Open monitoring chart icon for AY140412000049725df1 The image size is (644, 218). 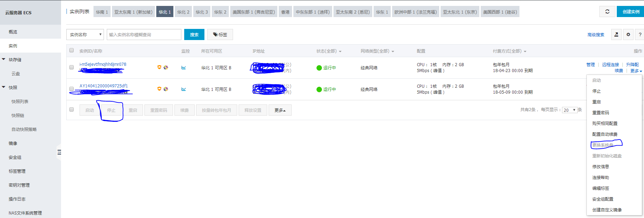[184, 89]
